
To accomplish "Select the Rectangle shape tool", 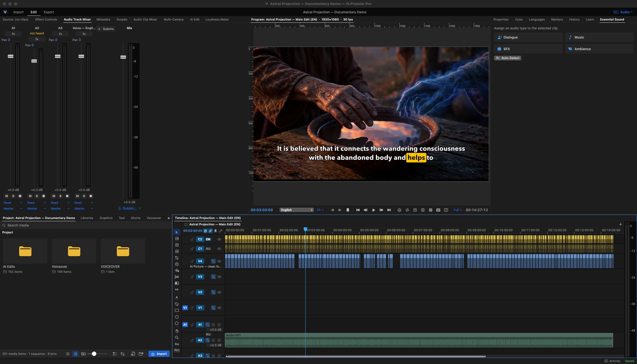I will pyautogui.click(x=177, y=310).
